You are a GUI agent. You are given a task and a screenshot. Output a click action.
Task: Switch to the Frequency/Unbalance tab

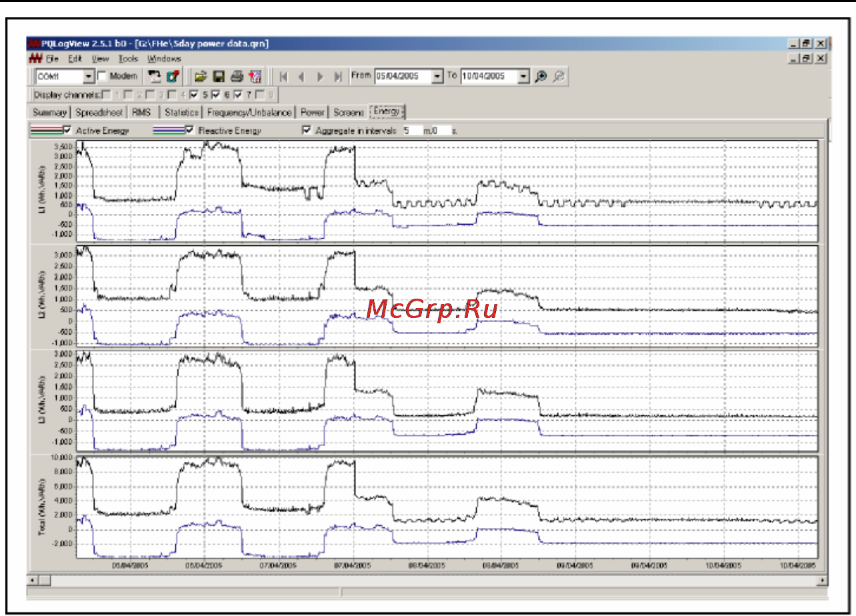point(250,112)
